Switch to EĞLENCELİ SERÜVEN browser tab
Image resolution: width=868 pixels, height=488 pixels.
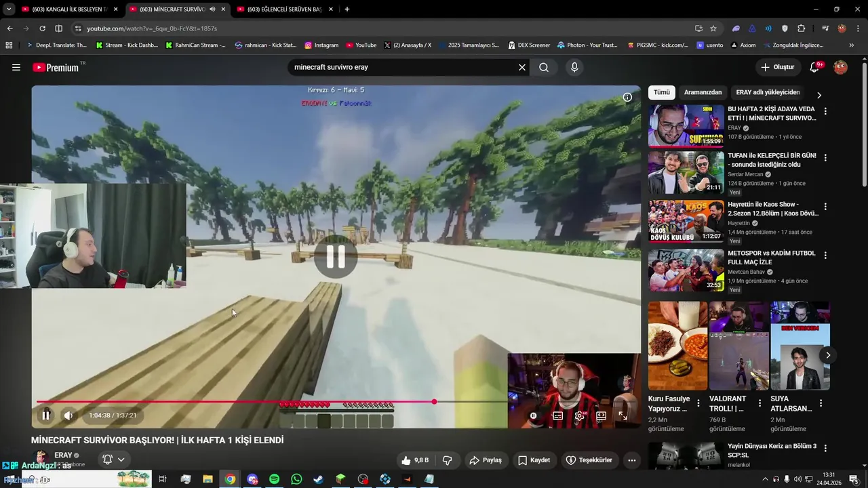285,9
